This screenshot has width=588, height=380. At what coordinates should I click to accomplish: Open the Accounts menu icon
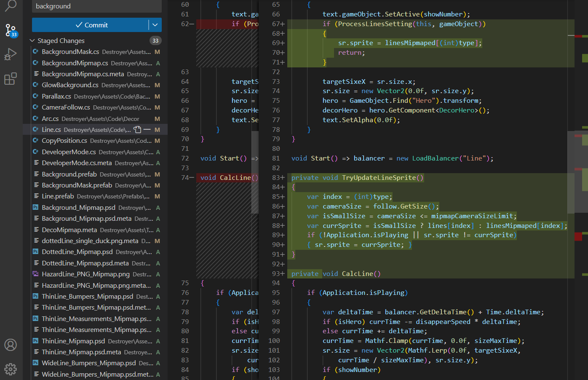(11, 345)
